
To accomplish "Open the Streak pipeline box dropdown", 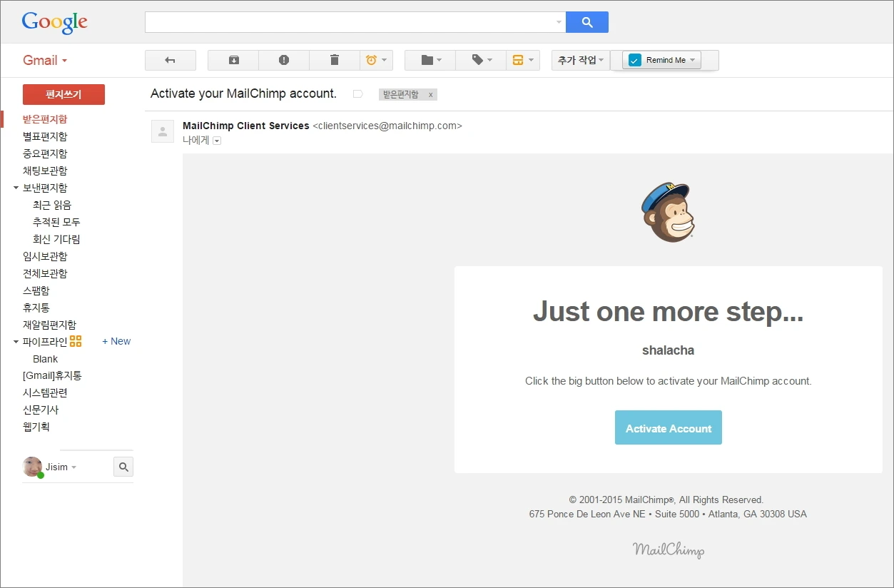I will [523, 61].
